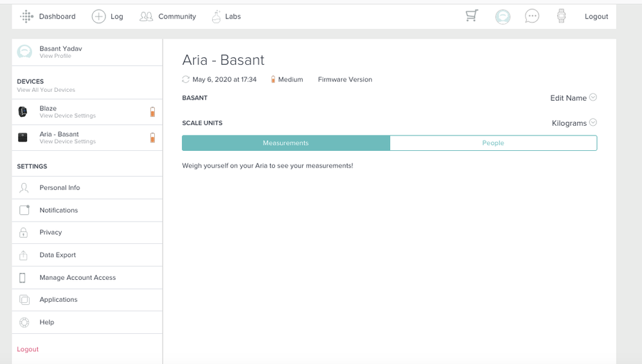Click Basant Yadav profile avatar in sidebar
Viewport: 642px width, 364px height.
(x=24, y=52)
